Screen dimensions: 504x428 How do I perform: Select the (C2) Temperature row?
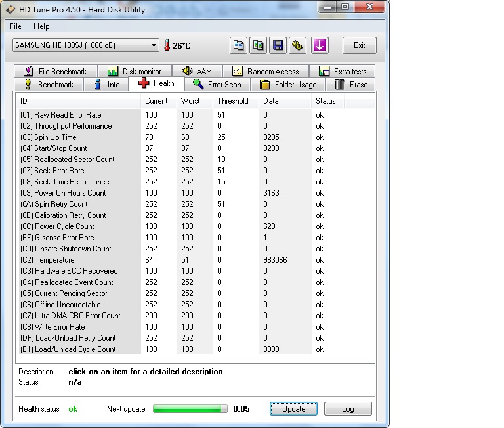coord(181,260)
